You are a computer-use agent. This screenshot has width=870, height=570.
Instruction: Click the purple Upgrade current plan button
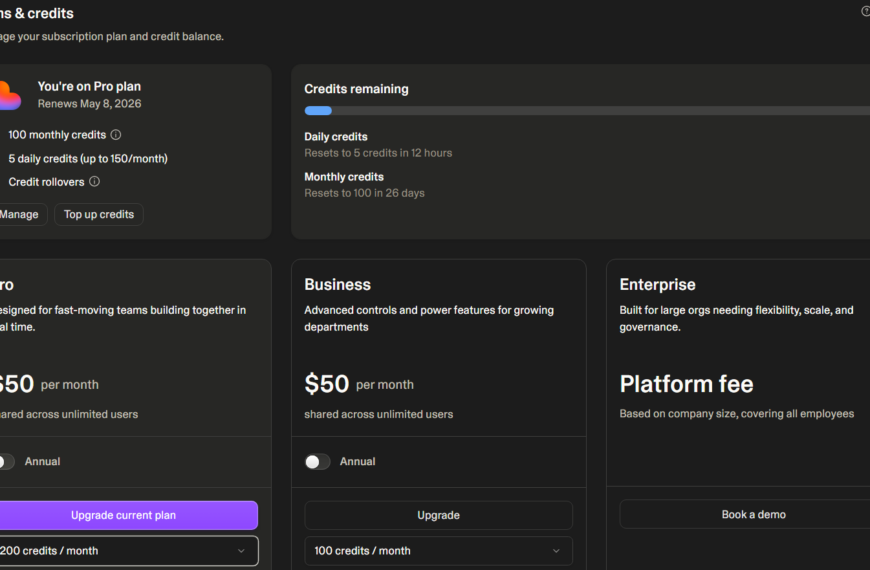[124, 515]
